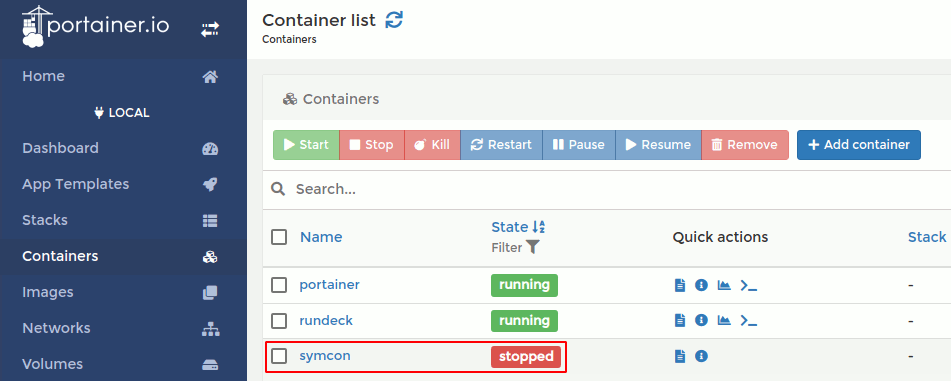Open console for portainer container
Viewport: 951px width, 381px height.
(749, 285)
